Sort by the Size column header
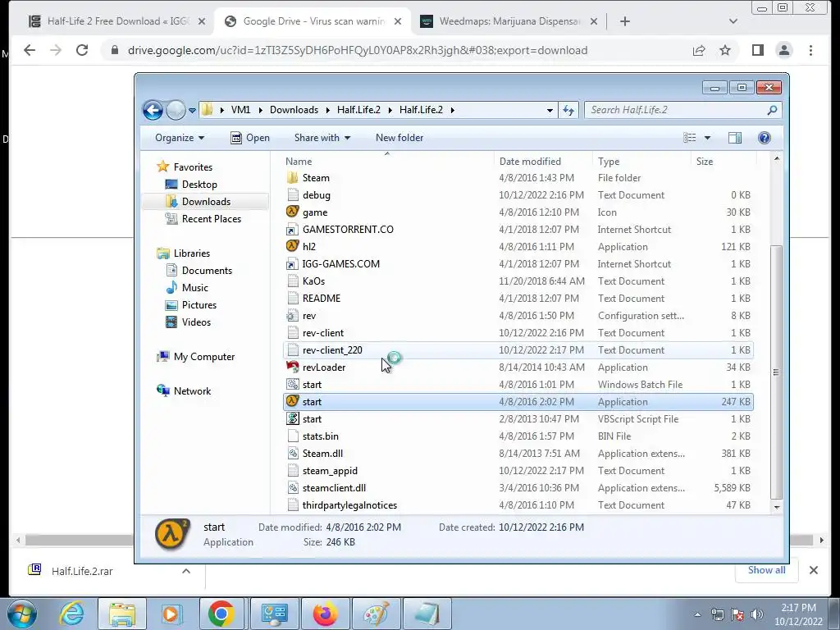Viewport: 840px width, 630px height. point(705,162)
